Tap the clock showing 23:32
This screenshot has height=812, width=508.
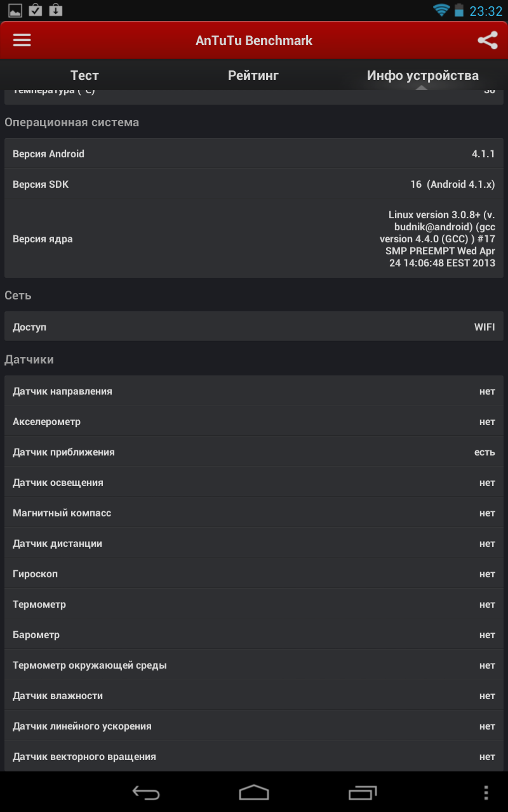(x=486, y=11)
